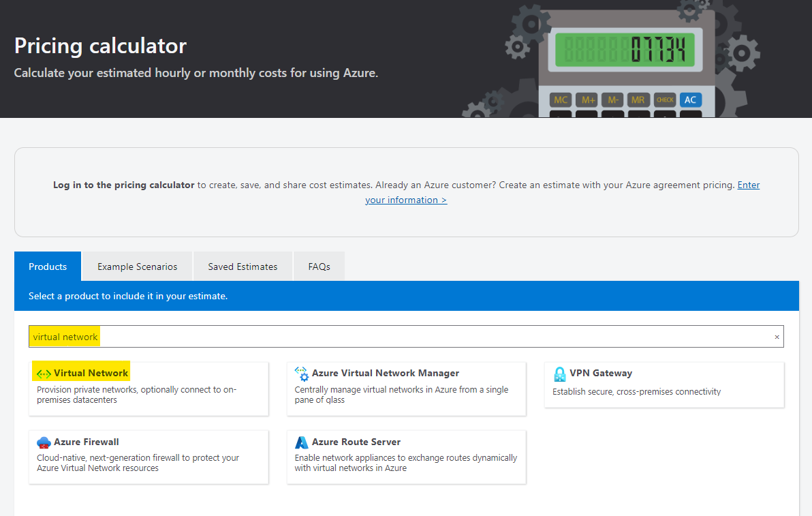Click into the product search field
The height and width of the screenshot is (516, 812).
(x=406, y=337)
